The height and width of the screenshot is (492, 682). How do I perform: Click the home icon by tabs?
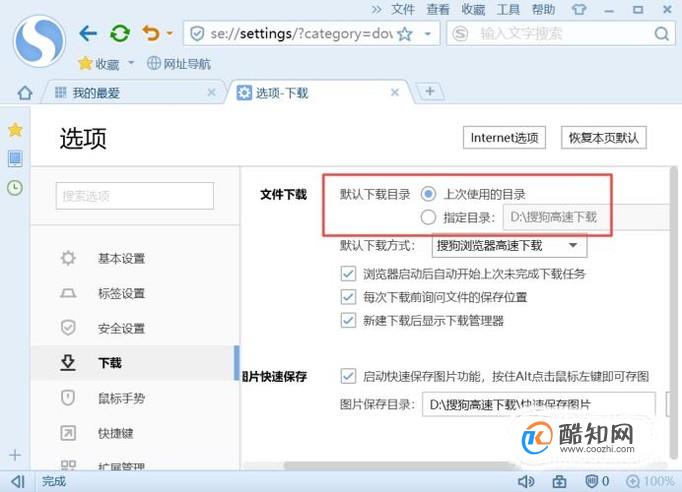(x=25, y=93)
